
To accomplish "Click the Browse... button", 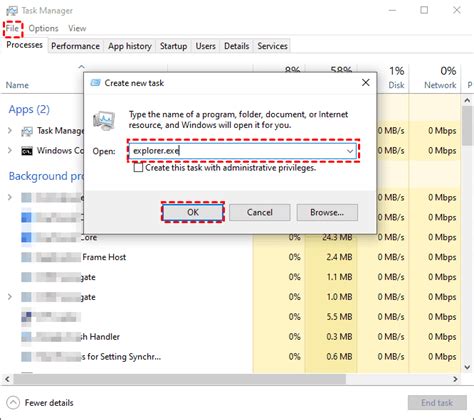I will click(x=327, y=212).
